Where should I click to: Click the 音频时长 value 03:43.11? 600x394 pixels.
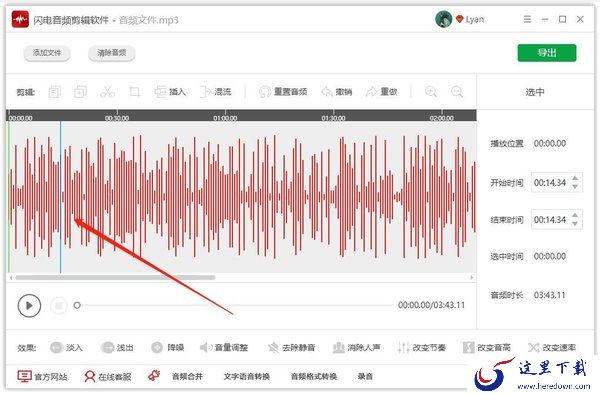click(x=549, y=295)
